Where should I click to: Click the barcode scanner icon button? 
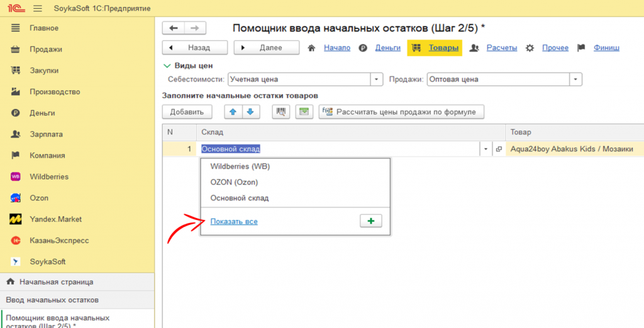tap(280, 112)
